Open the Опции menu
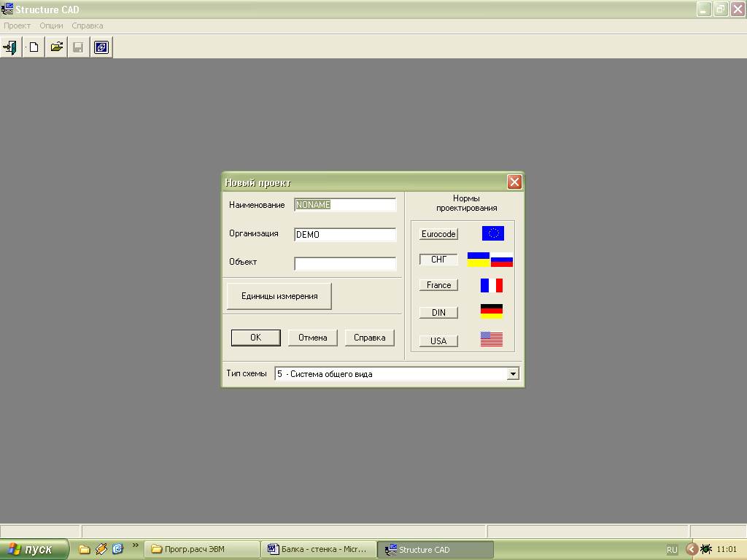747x560 pixels. pyautogui.click(x=51, y=26)
